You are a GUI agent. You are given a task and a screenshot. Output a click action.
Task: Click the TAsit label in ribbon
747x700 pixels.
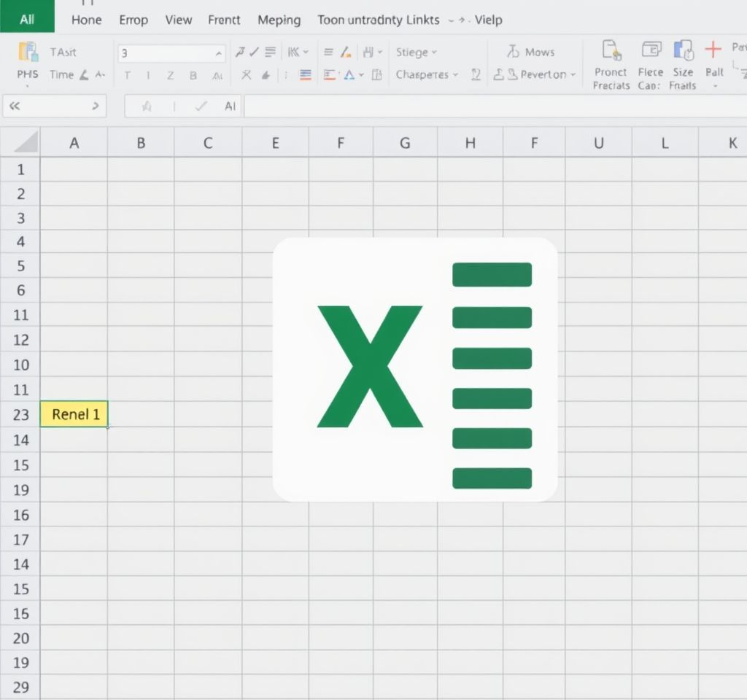coord(63,52)
